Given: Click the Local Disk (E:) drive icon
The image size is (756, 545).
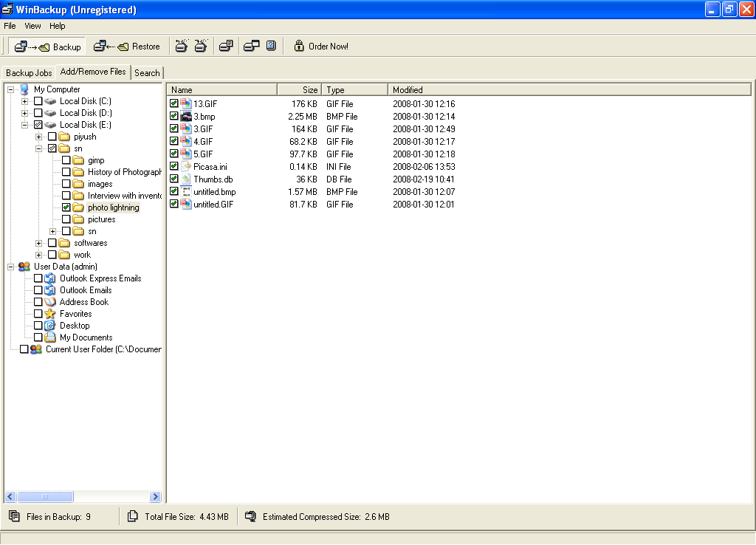Looking at the screenshot, I should 50,125.
